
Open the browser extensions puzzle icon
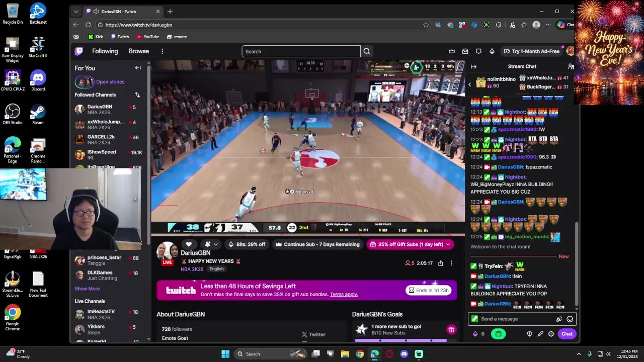point(499,25)
